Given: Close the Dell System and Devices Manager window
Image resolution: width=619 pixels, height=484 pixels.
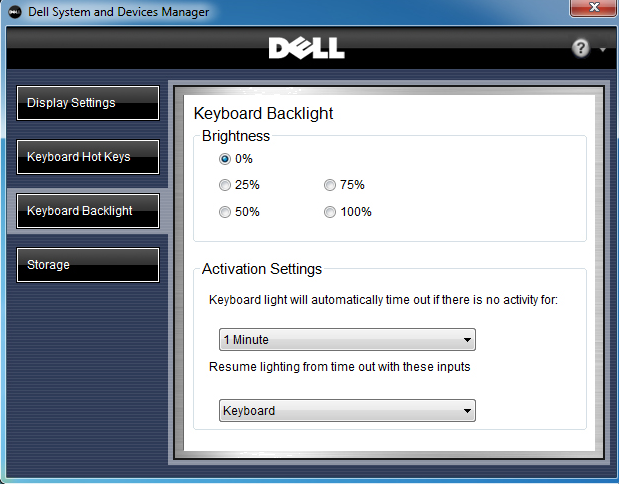Looking at the screenshot, I should [594, 8].
